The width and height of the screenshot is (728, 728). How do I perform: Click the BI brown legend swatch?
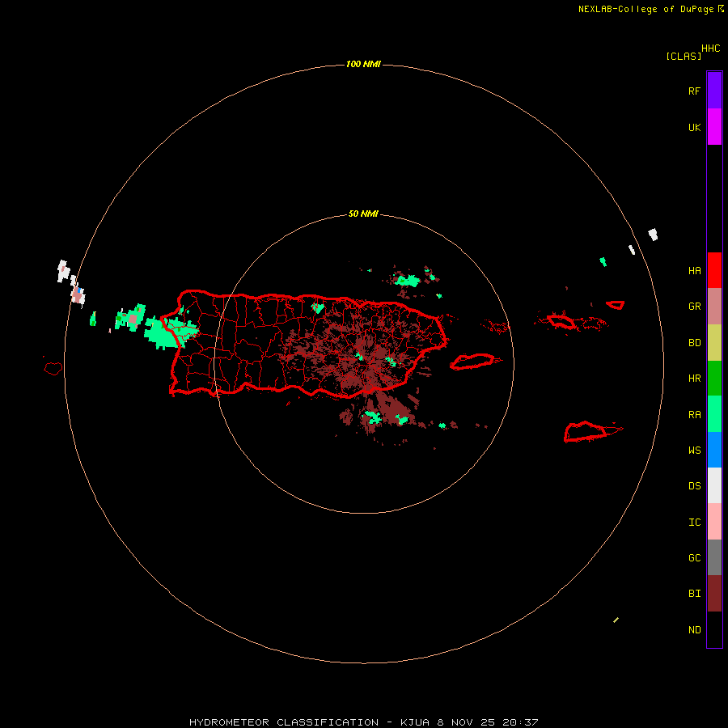pos(714,594)
